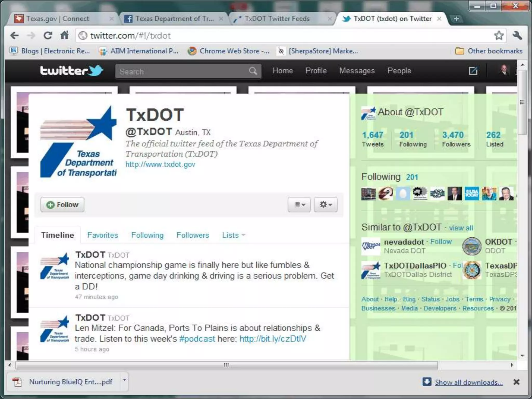Click view all similar accounts

(x=461, y=228)
